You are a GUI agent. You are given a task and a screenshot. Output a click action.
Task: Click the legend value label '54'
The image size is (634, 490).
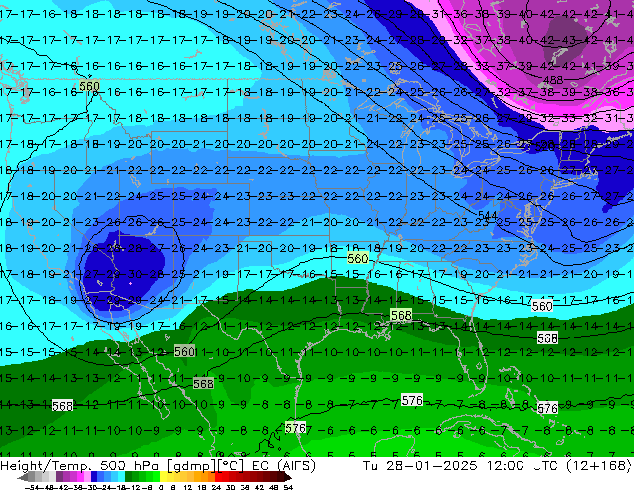288,487
